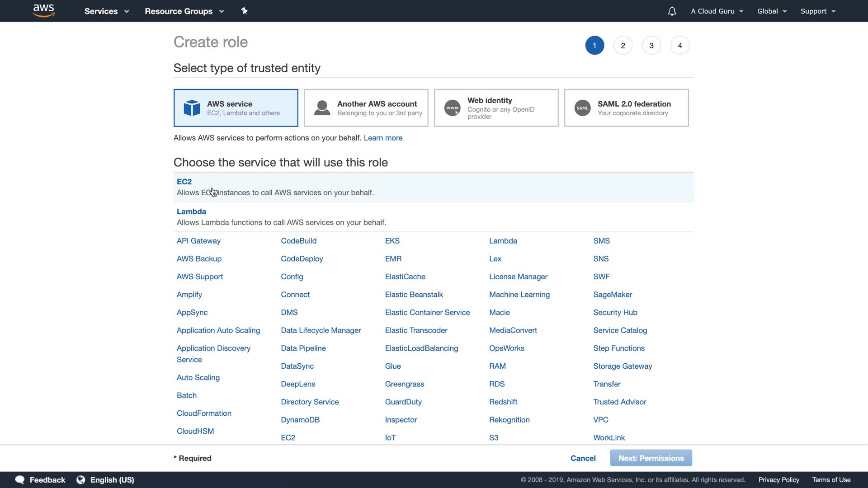Click the Web identity www icon
This screenshot has width=868, height=488.
click(452, 108)
